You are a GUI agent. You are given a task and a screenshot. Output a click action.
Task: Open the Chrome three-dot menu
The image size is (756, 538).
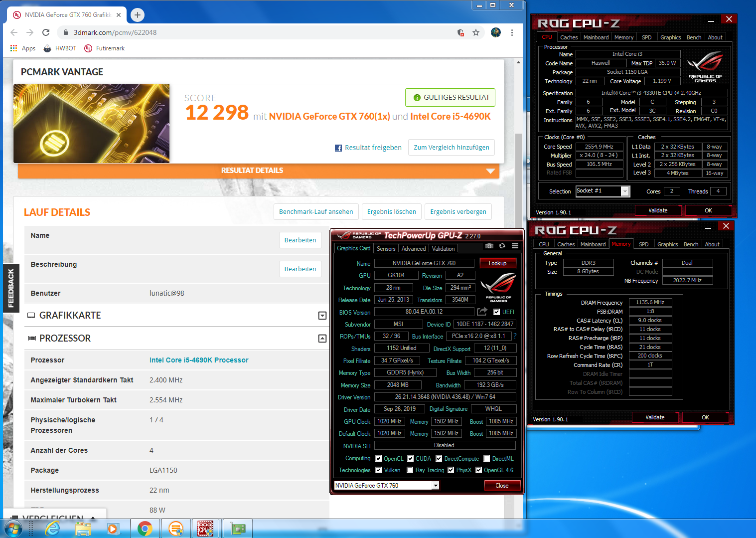(x=512, y=32)
